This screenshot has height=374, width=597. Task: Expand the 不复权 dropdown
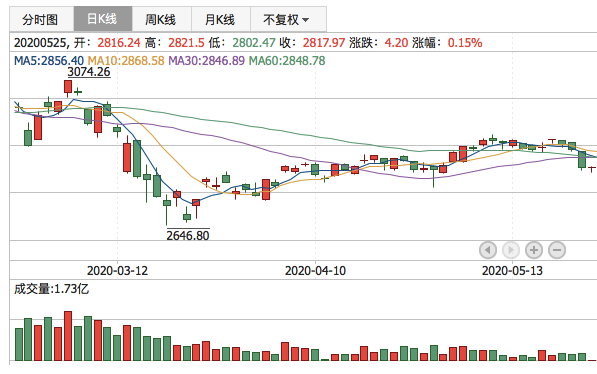pos(288,19)
